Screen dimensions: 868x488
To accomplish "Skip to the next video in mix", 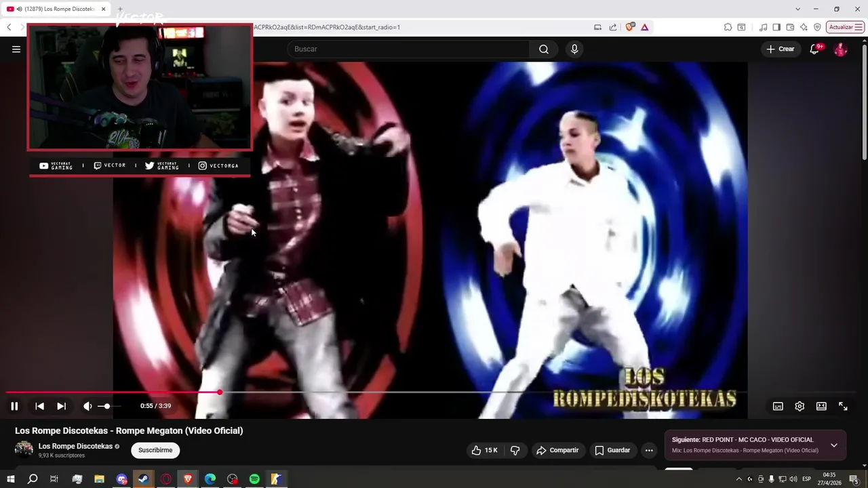I will 61,406.
